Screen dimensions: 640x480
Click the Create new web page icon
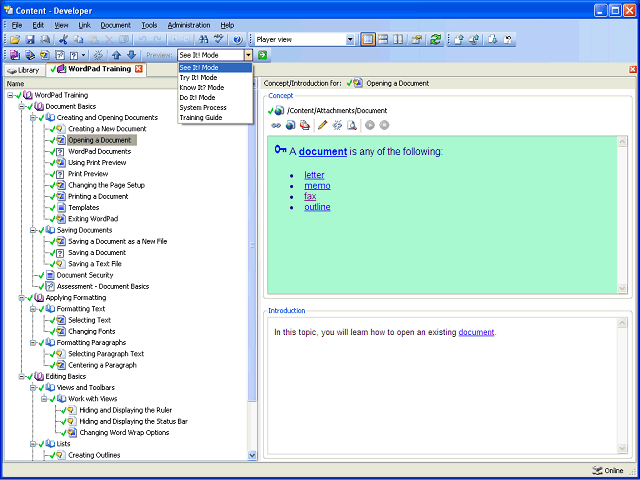pyautogui.click(x=291, y=125)
